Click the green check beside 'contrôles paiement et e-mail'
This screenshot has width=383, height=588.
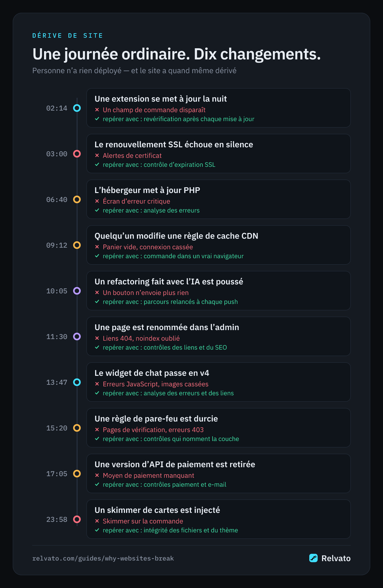pos(97,484)
